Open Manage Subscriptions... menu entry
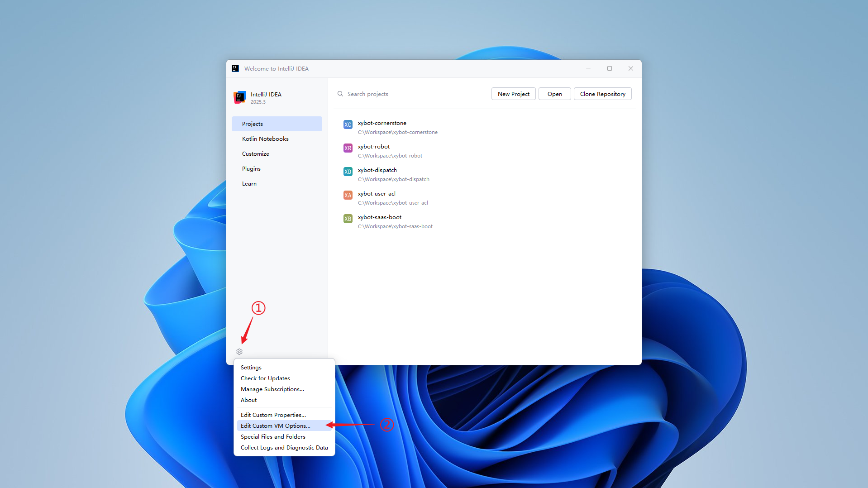 pos(284,389)
